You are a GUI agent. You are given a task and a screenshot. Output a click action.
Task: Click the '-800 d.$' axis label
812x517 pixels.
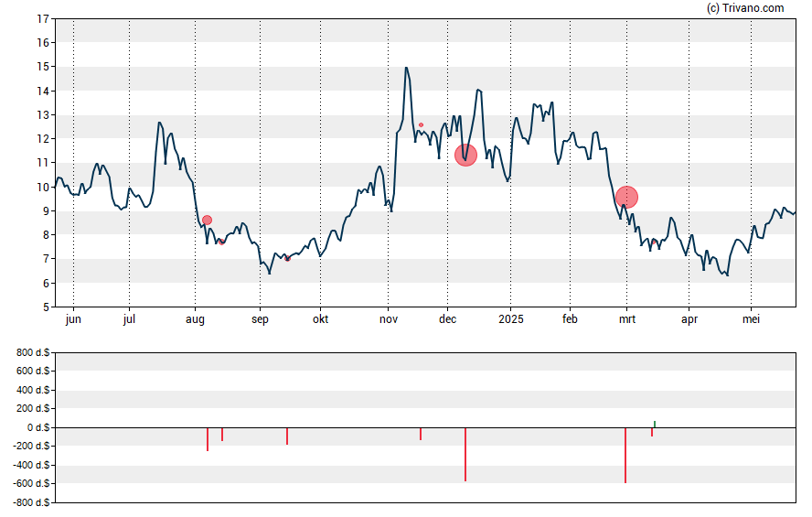tap(32, 502)
